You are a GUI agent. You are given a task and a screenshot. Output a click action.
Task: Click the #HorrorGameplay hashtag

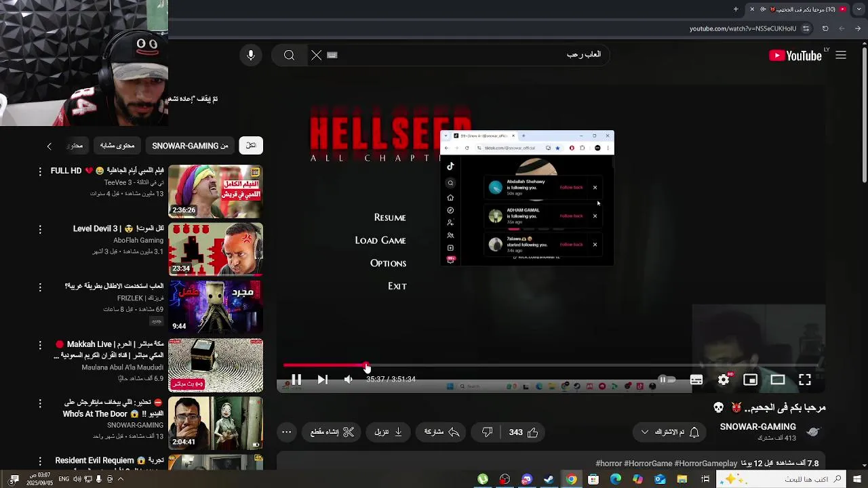pos(706,464)
